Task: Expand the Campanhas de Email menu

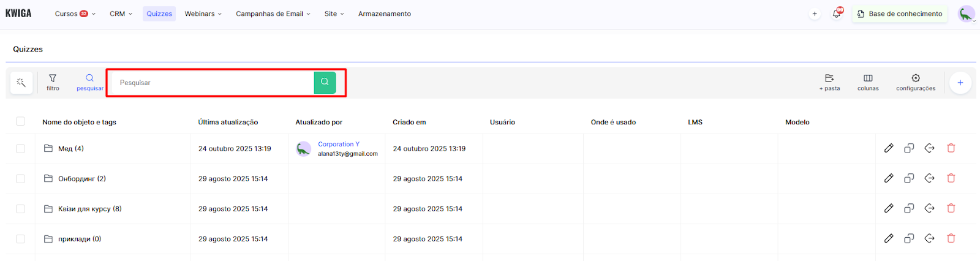Action: tap(273, 13)
